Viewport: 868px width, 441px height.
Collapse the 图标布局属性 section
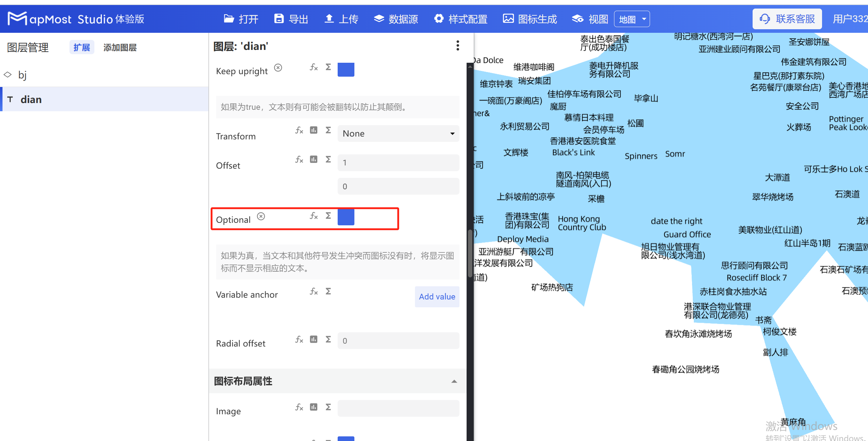coord(454,381)
